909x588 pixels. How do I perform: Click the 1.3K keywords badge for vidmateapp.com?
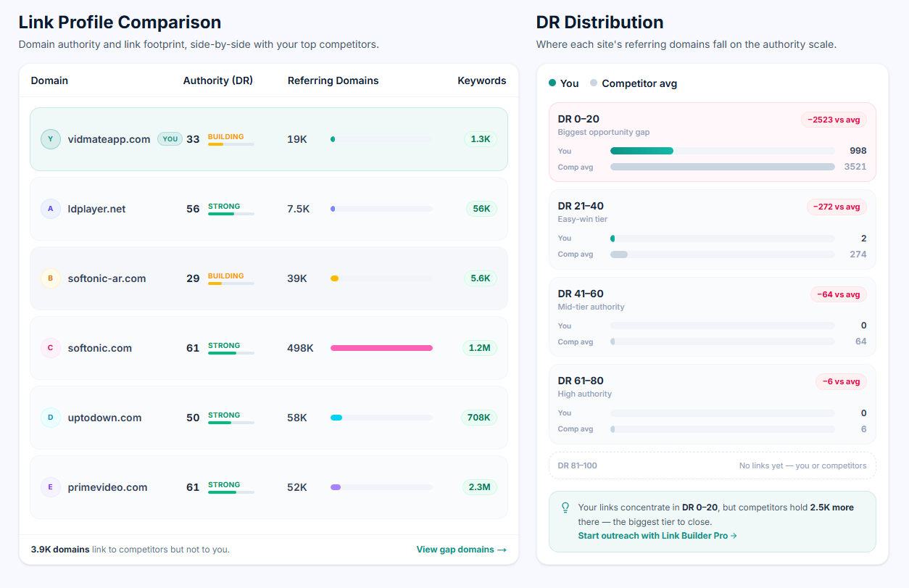[x=481, y=139]
